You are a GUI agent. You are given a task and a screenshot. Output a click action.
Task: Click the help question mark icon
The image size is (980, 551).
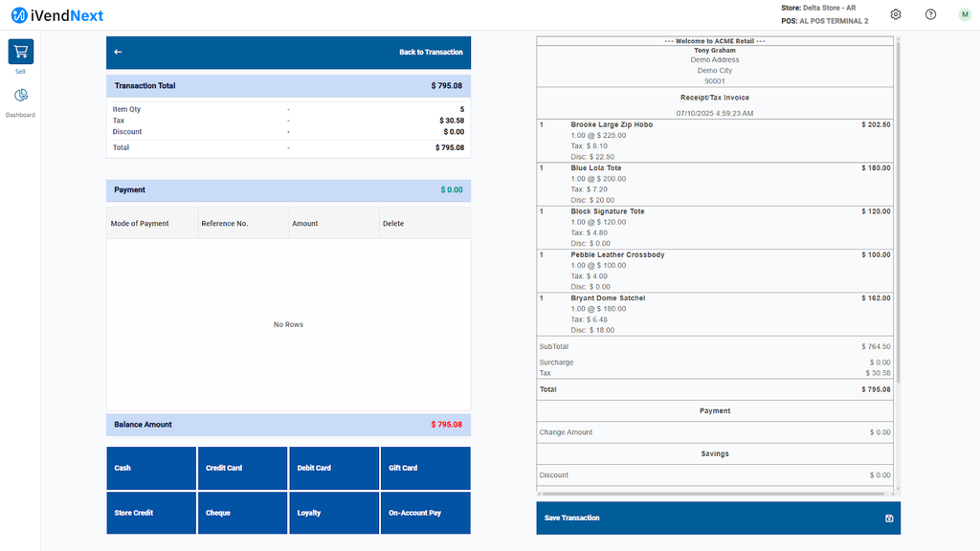click(x=930, y=14)
